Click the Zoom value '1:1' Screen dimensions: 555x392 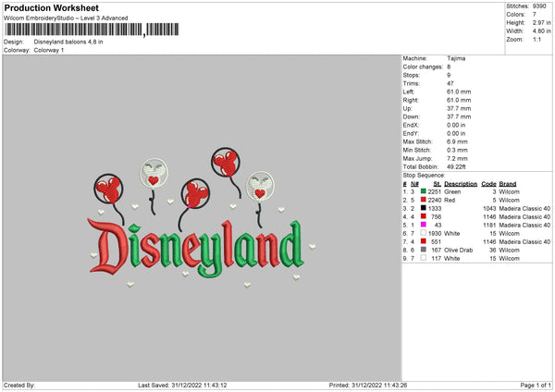click(536, 39)
